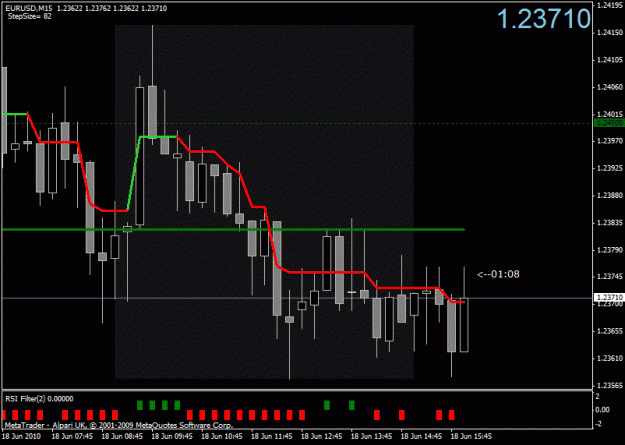625x445 pixels.
Task: Click the EURUSD,M15 chart title text
Action: (x=28, y=8)
